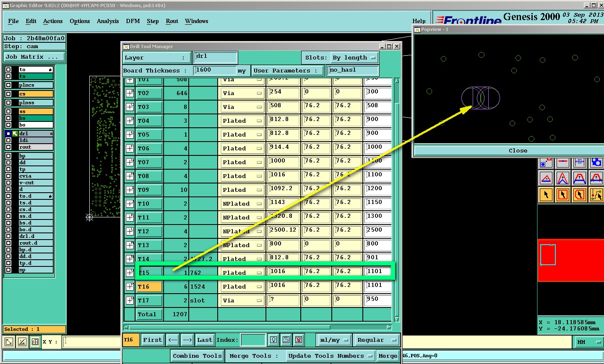Click the plus icon on row T05
The width and height of the screenshot is (604, 364).
pos(130,134)
